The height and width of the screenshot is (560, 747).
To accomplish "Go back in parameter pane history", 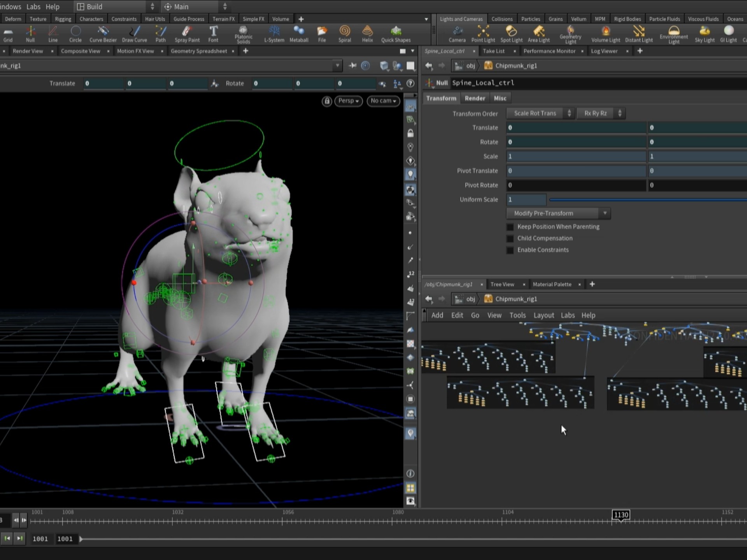I will tap(429, 66).
